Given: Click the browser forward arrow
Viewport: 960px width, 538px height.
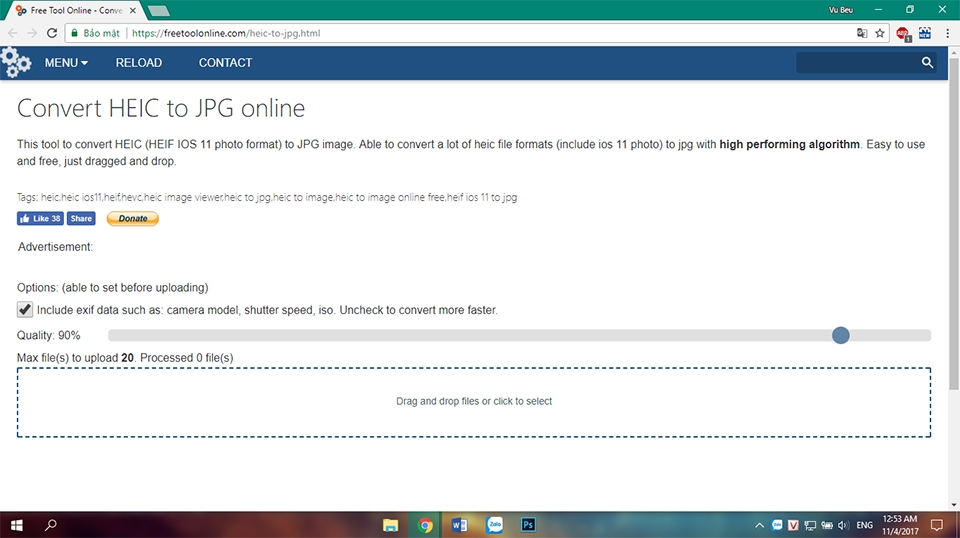Looking at the screenshot, I should tap(32, 33).
